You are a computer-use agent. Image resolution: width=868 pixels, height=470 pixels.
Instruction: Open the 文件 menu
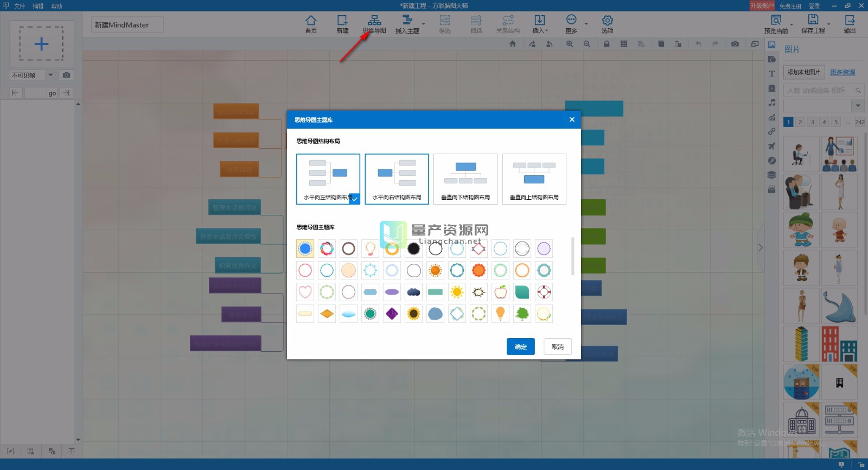(x=20, y=6)
